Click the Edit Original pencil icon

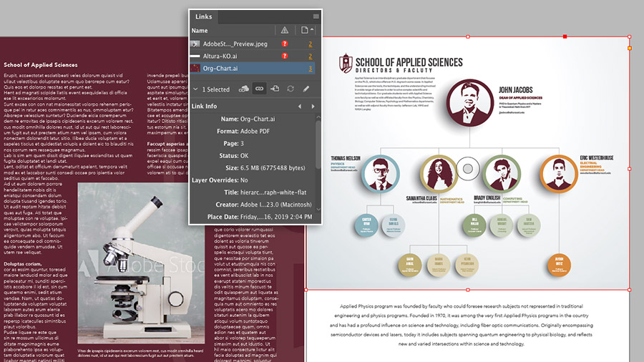tap(306, 89)
